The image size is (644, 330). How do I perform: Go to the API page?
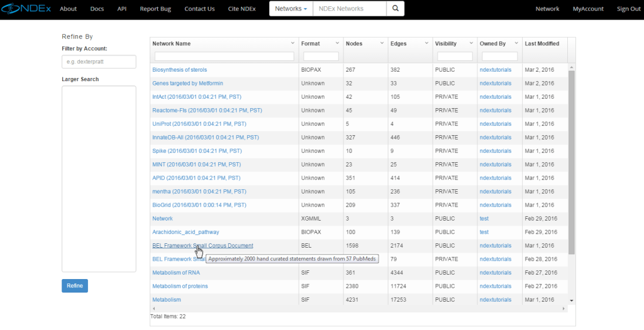(122, 9)
